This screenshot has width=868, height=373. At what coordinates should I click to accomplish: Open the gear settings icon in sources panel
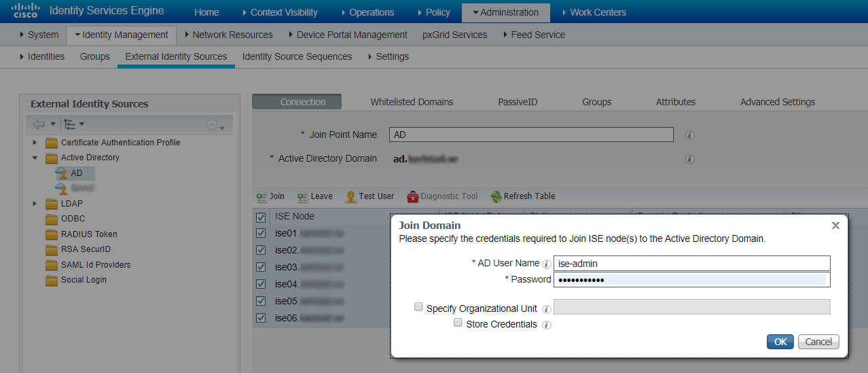(x=213, y=125)
